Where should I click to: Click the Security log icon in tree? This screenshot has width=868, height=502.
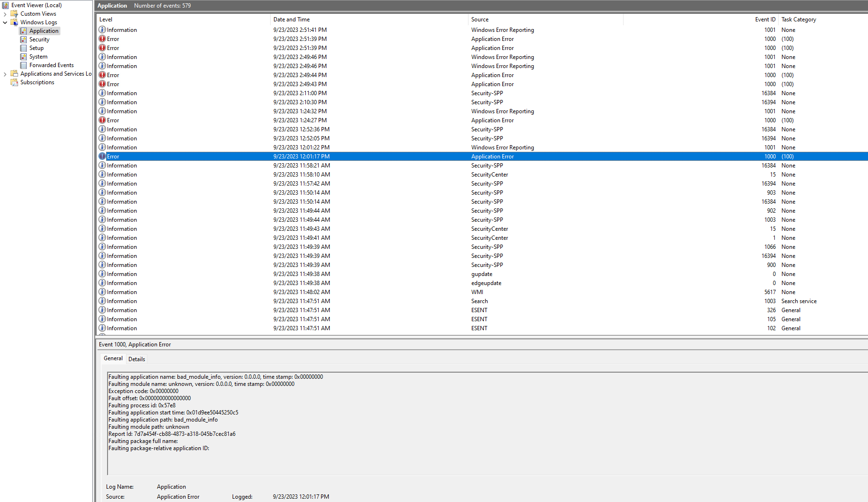(x=23, y=39)
